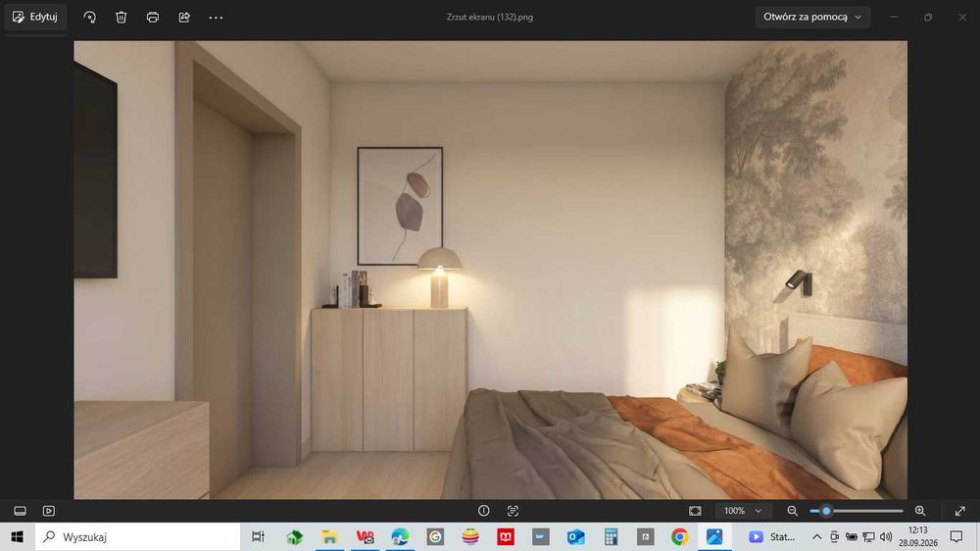
Task: Open the Stat... taskbar app
Action: (x=772, y=536)
